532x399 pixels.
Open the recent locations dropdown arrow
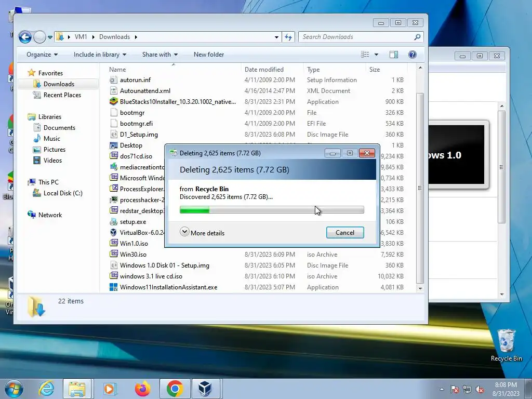coord(50,37)
